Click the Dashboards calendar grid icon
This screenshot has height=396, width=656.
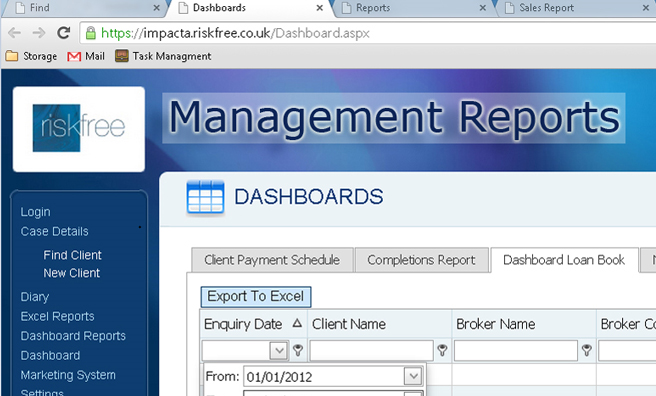click(x=205, y=197)
